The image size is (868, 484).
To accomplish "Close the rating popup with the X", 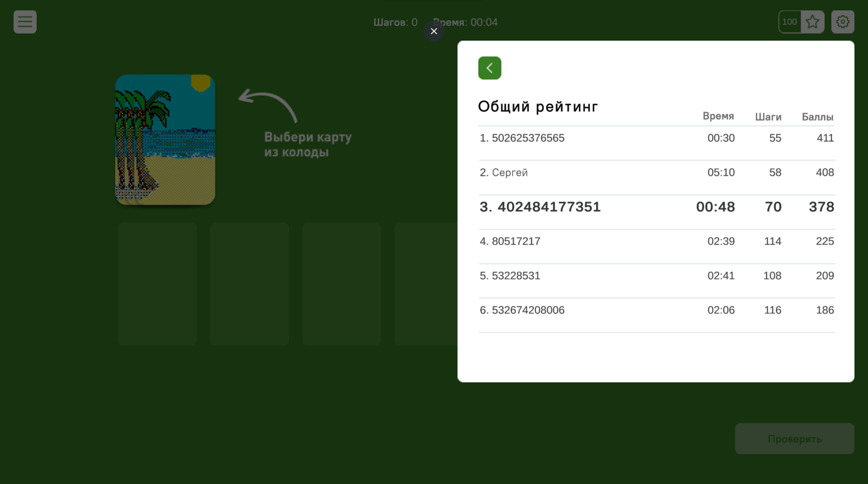I will point(434,32).
